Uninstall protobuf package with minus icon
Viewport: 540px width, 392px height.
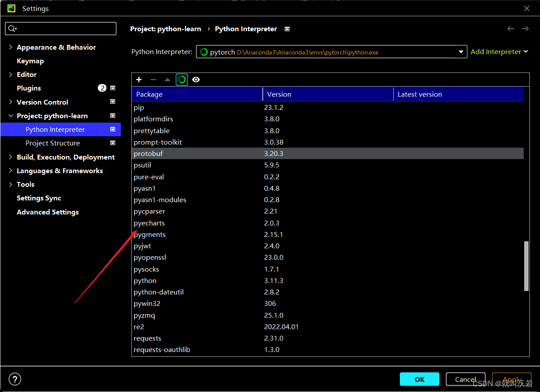click(x=152, y=80)
